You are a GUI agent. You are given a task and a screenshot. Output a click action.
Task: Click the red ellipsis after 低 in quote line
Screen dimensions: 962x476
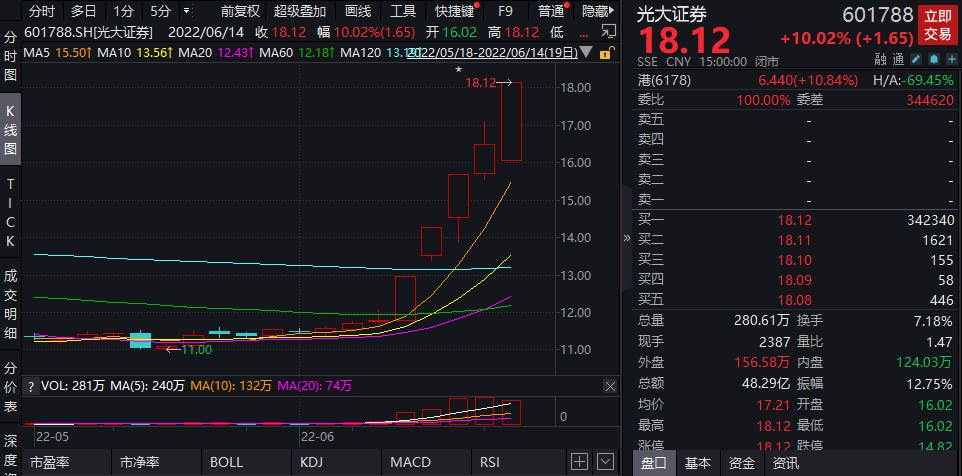[x=582, y=33]
